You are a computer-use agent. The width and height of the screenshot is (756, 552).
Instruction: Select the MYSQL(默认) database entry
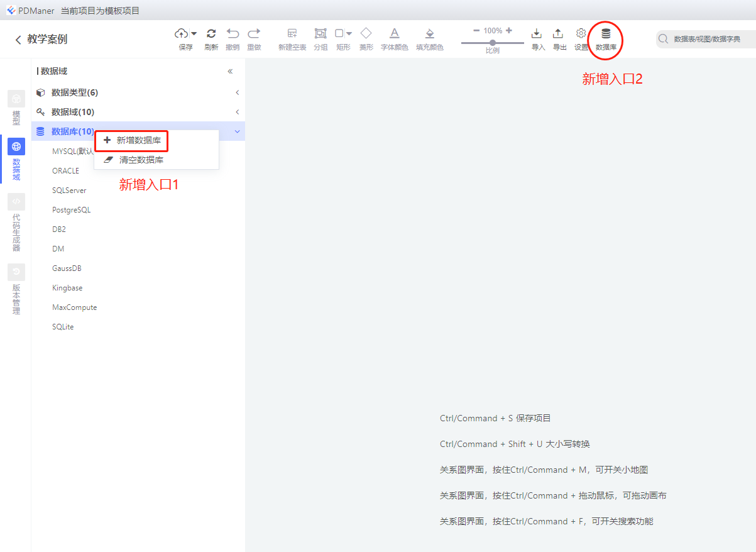73,151
